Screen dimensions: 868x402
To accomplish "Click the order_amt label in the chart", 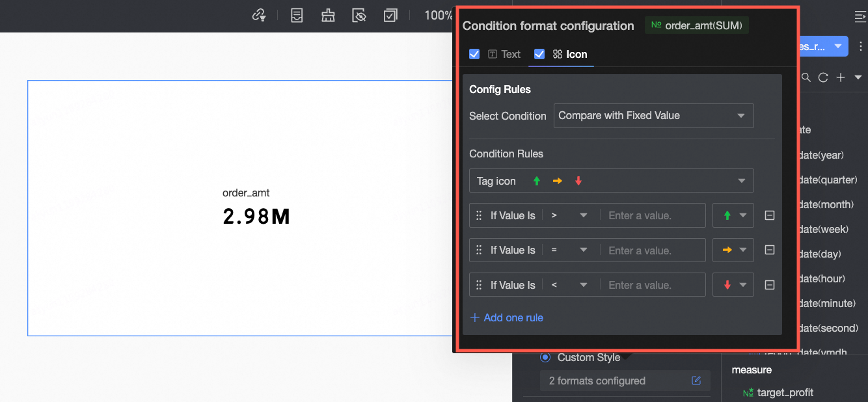I will point(246,193).
